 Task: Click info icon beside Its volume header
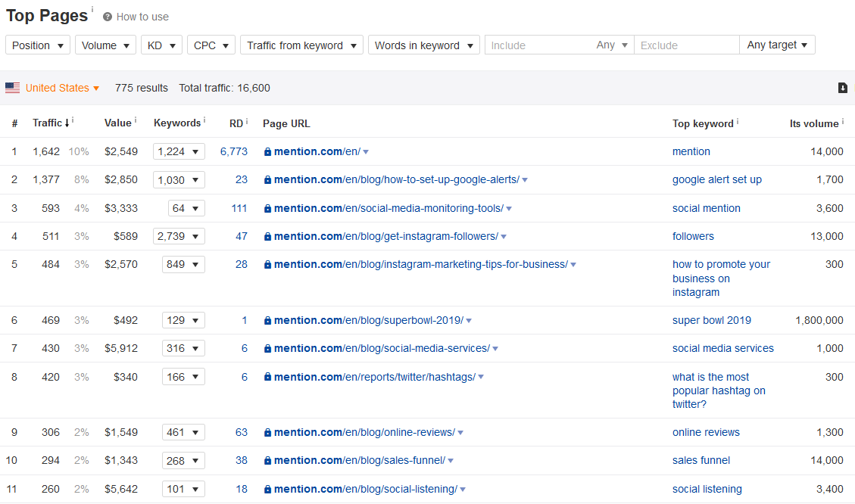pyautogui.click(x=842, y=121)
